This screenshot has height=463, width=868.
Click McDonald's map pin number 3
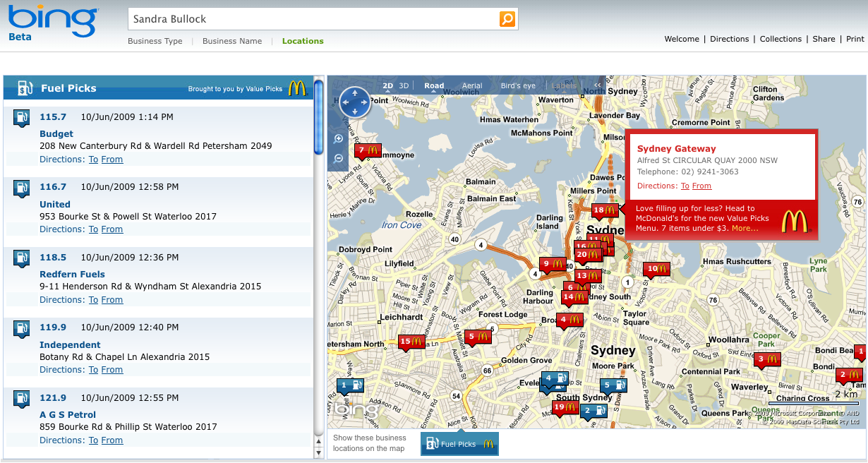(767, 359)
